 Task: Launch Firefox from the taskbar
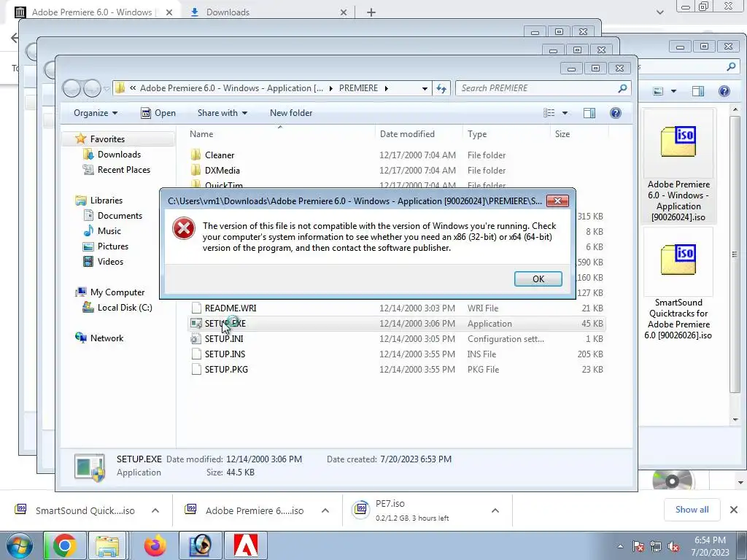[x=155, y=545]
